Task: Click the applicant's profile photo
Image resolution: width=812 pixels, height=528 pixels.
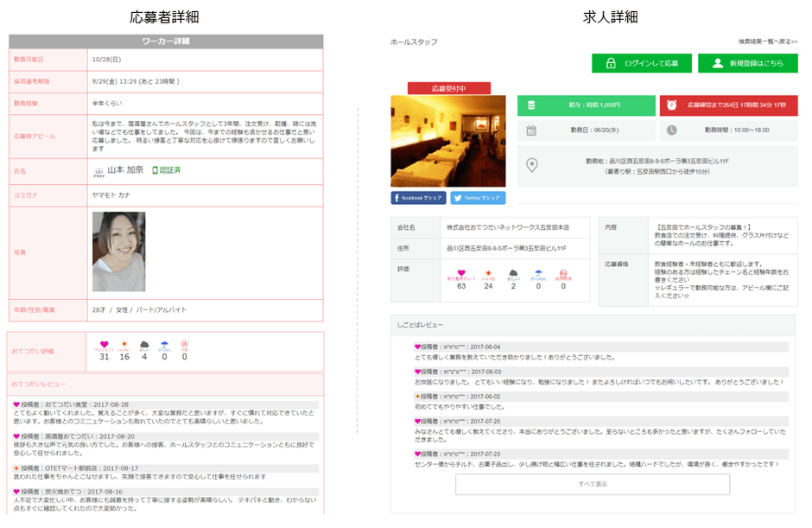Action: tap(118, 251)
